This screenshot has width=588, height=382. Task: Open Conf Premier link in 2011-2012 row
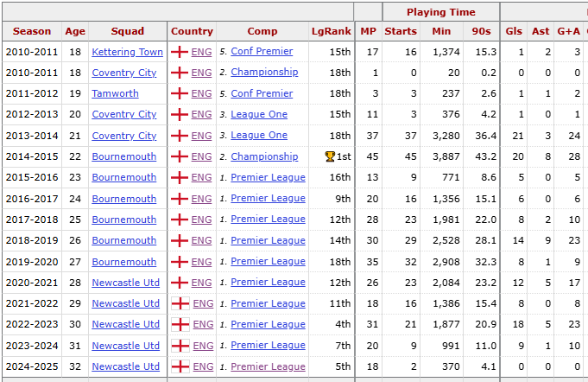tap(262, 93)
